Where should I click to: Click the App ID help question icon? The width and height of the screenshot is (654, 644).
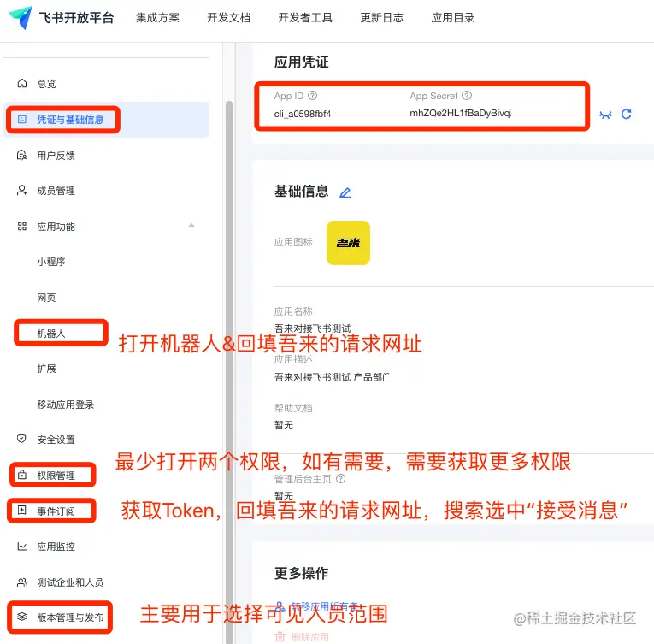tap(312, 96)
